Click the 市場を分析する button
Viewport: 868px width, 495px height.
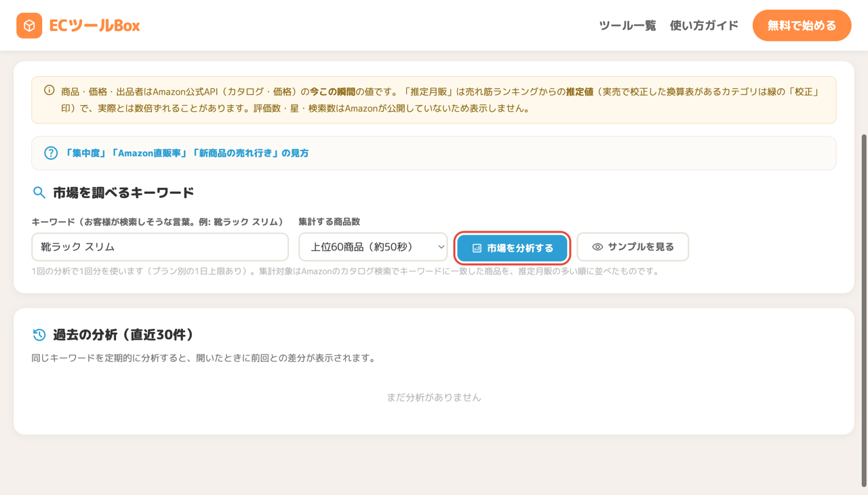pos(512,248)
